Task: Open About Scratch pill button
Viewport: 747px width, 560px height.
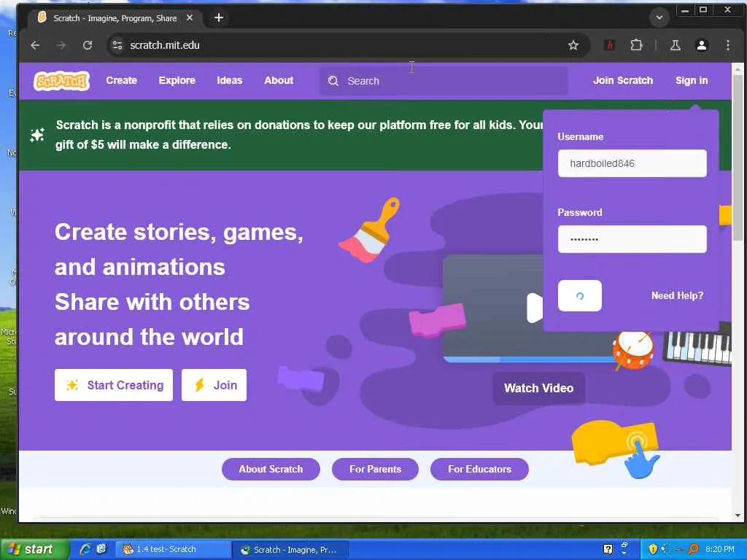Action: pos(271,469)
